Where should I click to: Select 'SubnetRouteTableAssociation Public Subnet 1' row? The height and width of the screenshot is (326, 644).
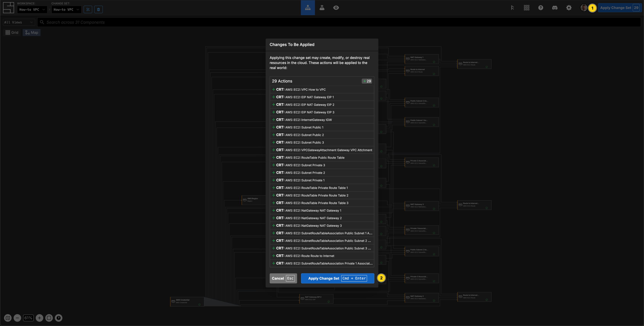click(x=322, y=233)
